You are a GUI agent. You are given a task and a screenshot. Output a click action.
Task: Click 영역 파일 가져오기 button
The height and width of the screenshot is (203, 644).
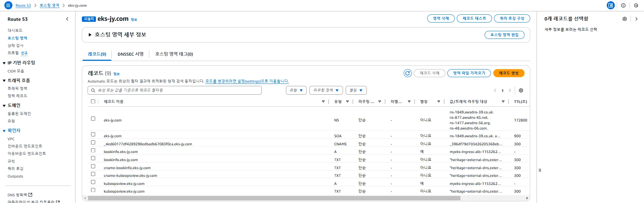coord(469,73)
